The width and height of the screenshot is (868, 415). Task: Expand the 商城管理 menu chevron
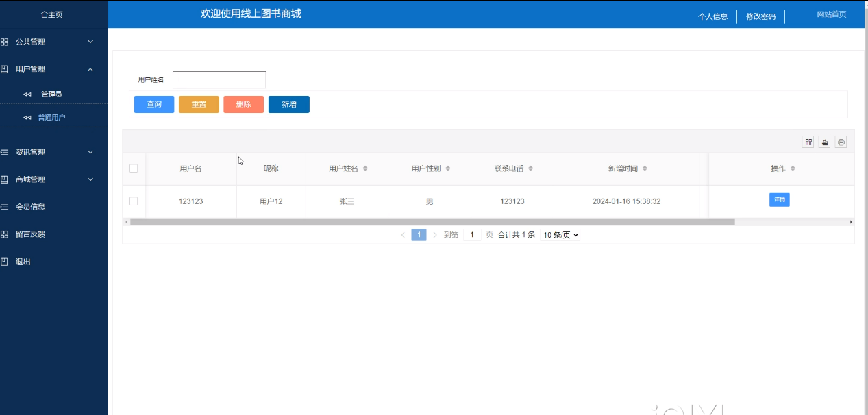(90, 179)
